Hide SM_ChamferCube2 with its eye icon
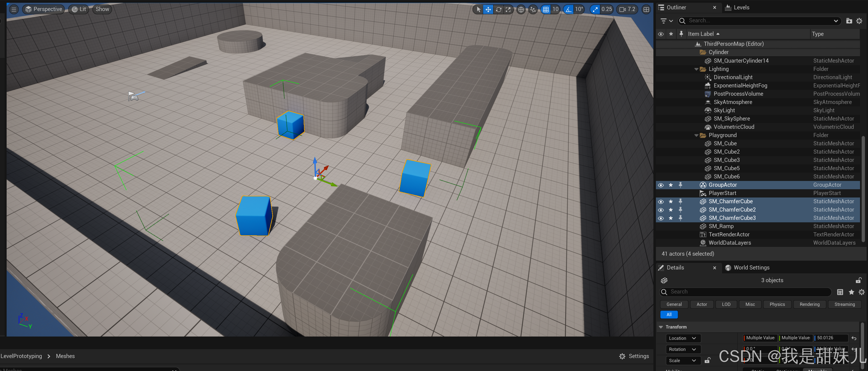The height and width of the screenshot is (371, 868). pyautogui.click(x=661, y=210)
